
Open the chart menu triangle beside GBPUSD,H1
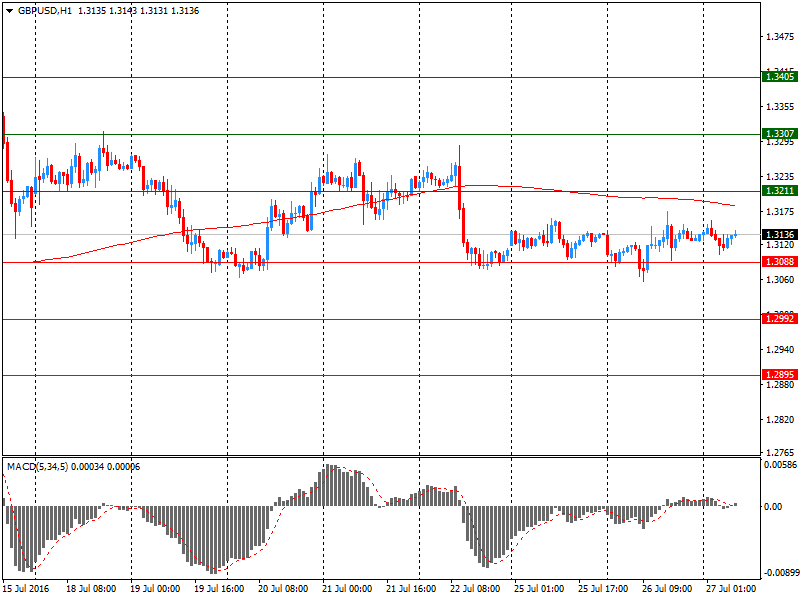pos(10,11)
